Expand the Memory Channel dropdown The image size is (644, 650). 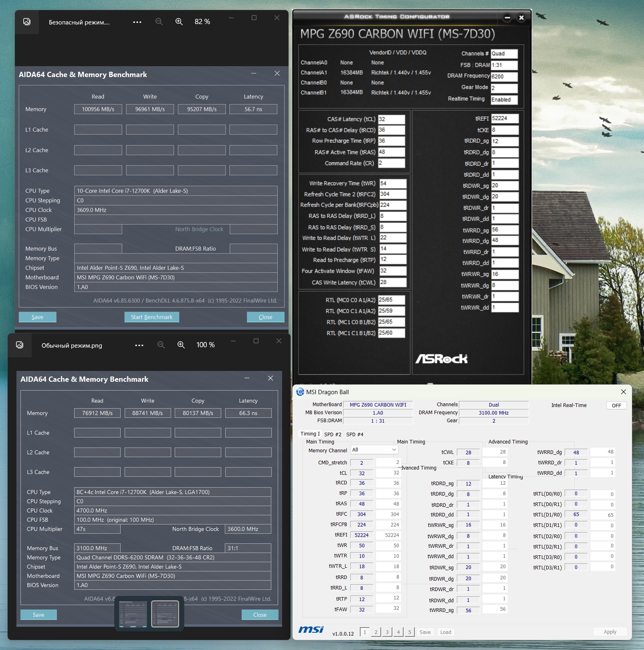(394, 450)
